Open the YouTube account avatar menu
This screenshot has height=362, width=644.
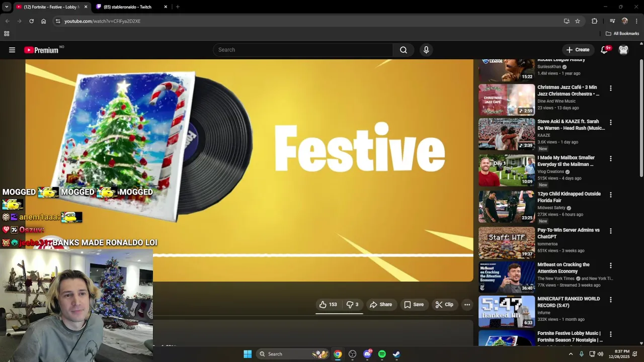click(623, 50)
